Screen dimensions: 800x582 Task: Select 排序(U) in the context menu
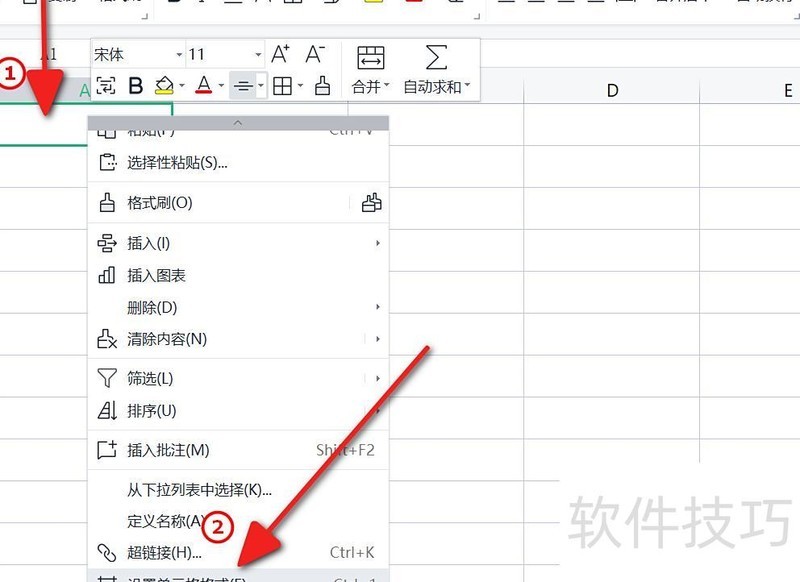pyautogui.click(x=238, y=410)
